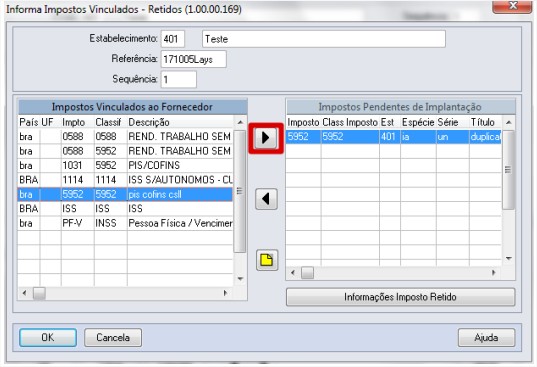Viewport: 537px width, 367px height.
Task: Click up arrow of pending list vertical scrollbar
Action: click(509, 122)
